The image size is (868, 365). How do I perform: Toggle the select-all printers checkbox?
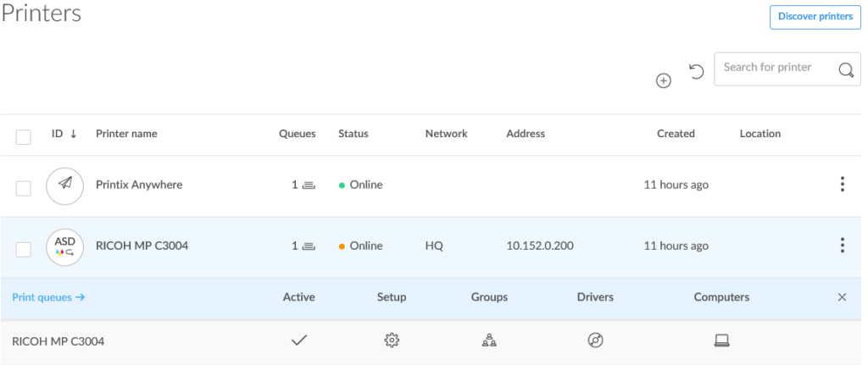coord(23,136)
